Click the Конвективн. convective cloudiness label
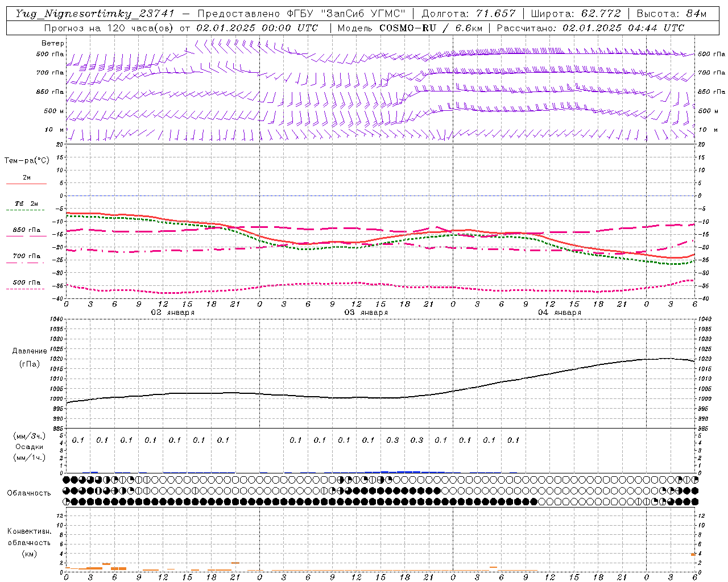Image resolution: width=728 pixels, height=582 pixels. coord(29,531)
